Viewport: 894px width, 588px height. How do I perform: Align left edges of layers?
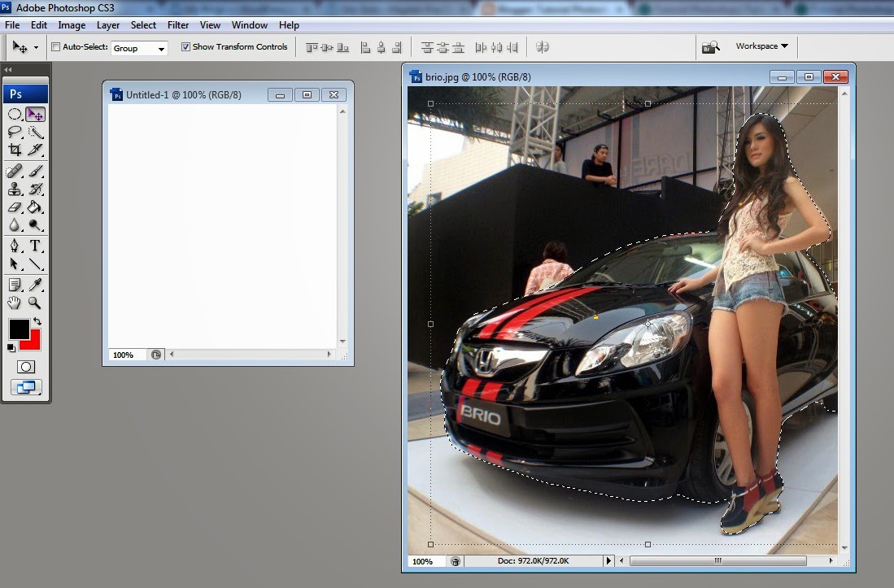[365, 47]
